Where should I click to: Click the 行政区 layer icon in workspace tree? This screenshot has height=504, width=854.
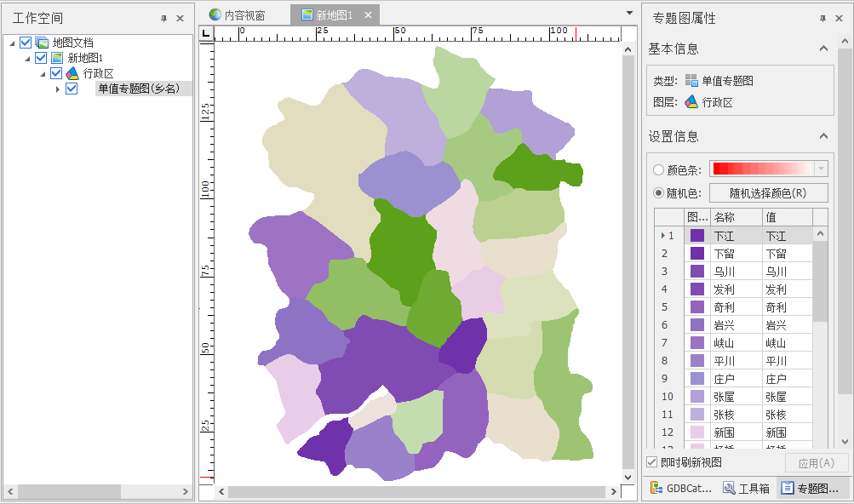72,73
